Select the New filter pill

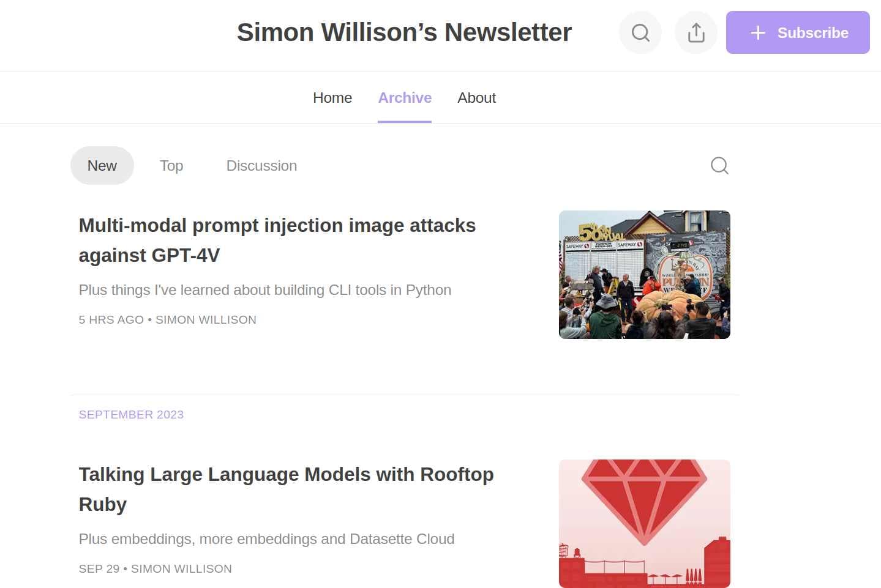pyautogui.click(x=102, y=165)
